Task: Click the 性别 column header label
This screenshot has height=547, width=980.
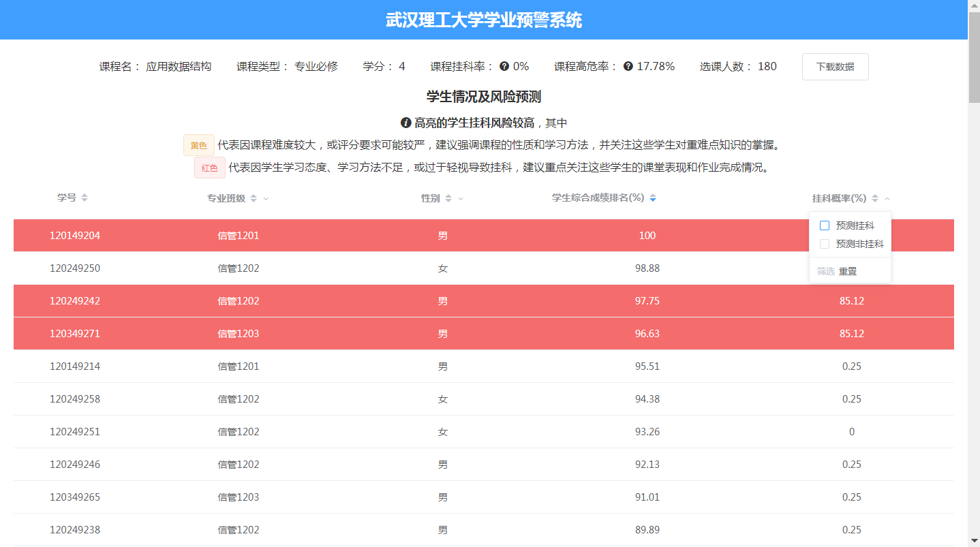Action: [431, 198]
